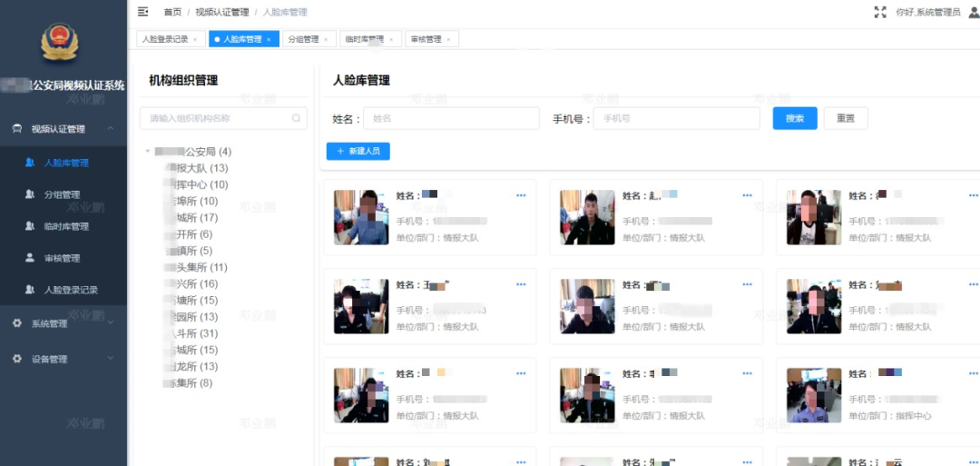Select the 开所 (6) tree node
Screen dimensions: 980x466
coord(190,234)
